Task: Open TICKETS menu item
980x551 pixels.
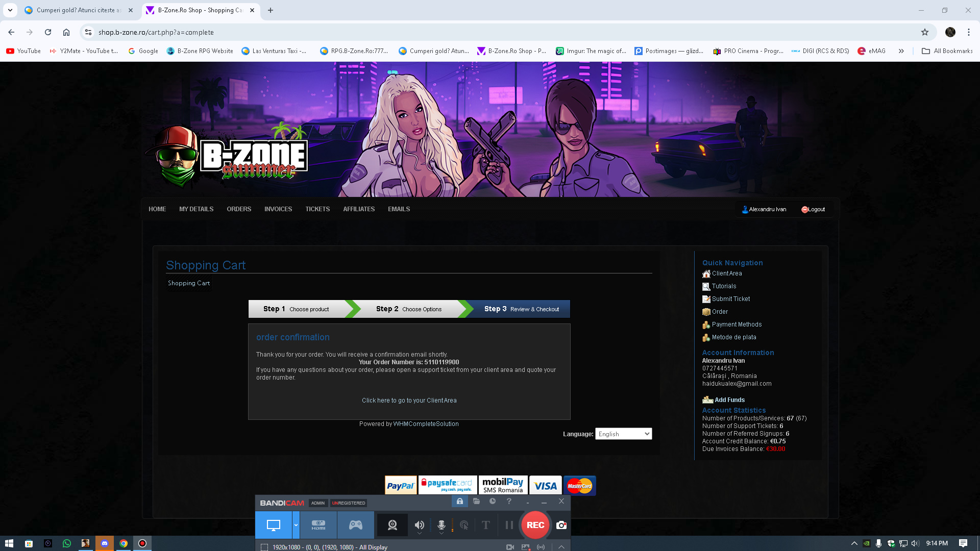Action: tap(317, 209)
